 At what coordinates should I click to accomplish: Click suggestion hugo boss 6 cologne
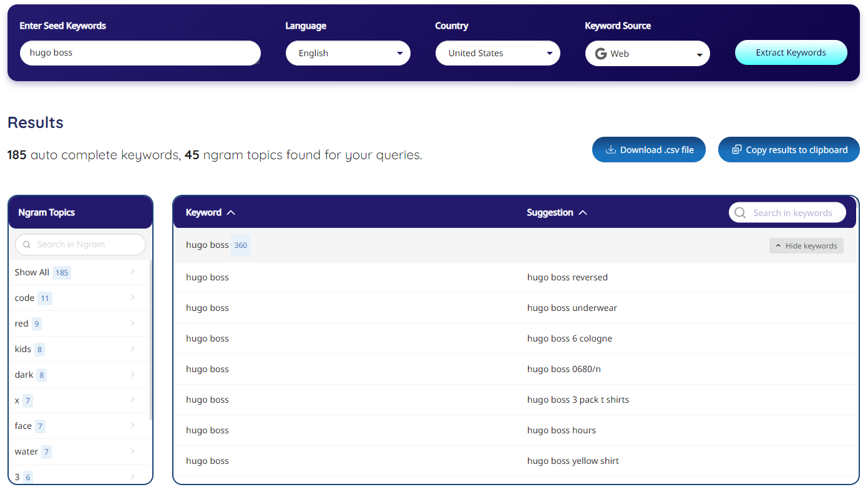coord(570,338)
